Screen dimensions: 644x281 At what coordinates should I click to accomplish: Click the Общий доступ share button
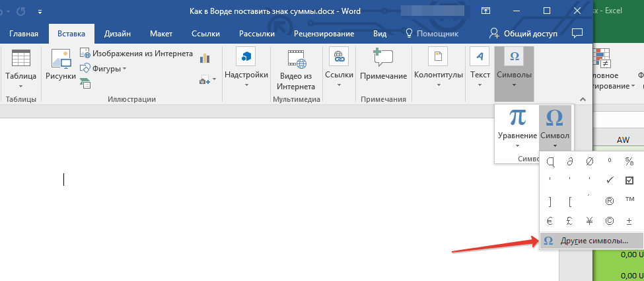click(523, 33)
